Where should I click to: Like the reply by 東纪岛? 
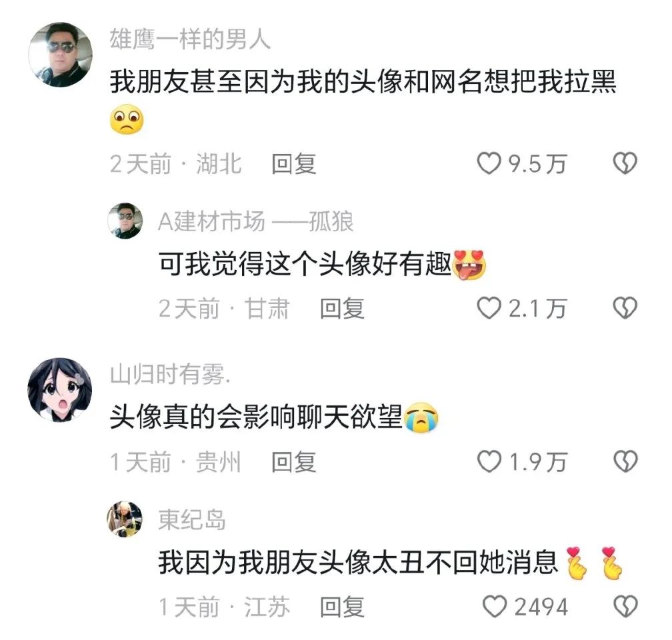point(495,607)
